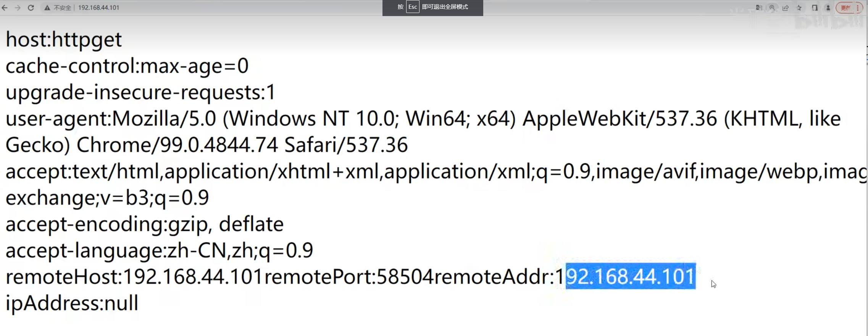Click the ipAddress:null text
The image size is (868, 336).
pos(72,303)
